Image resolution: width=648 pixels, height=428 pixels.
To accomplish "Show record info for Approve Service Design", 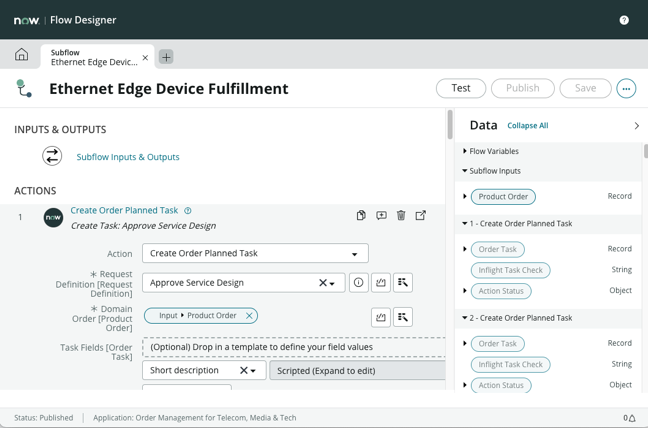I will [x=358, y=283].
